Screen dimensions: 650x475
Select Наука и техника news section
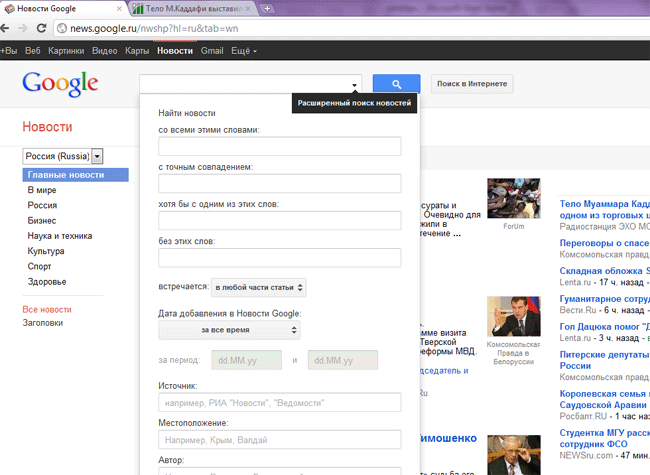coord(60,236)
